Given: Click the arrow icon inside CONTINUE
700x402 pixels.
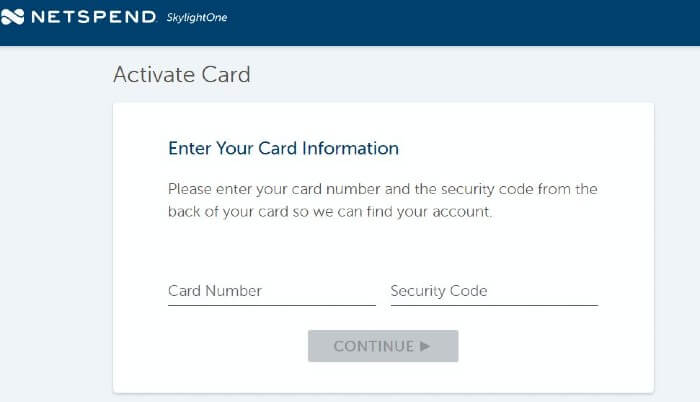Looking at the screenshot, I should pyautogui.click(x=425, y=346).
